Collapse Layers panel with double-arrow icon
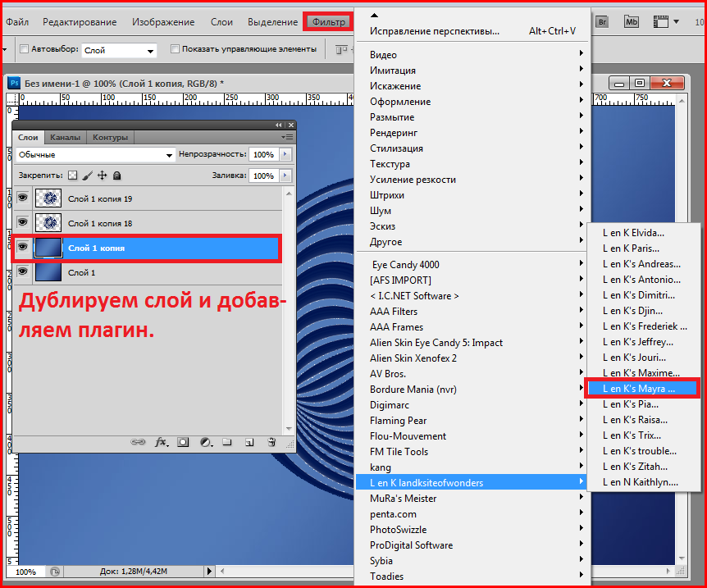Viewport: 707px width, 588px height. 279,125
